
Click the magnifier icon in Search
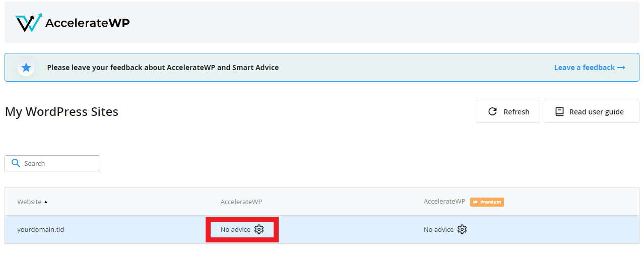[16, 163]
